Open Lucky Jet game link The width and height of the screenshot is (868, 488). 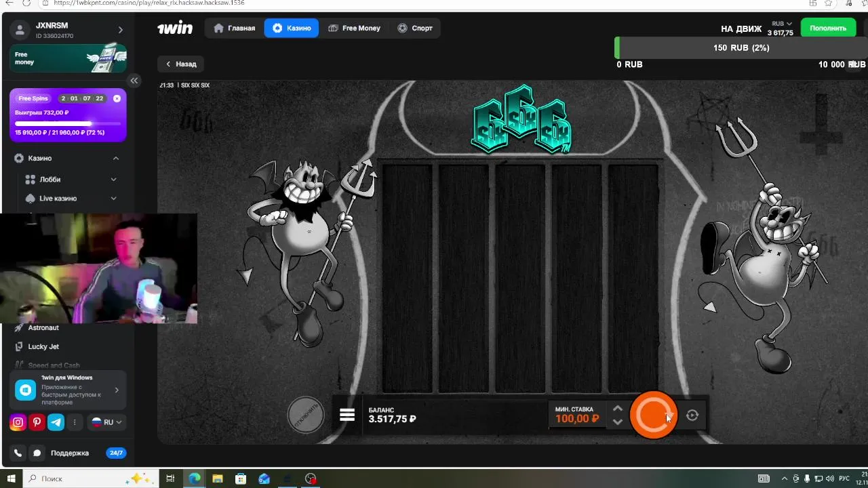pyautogui.click(x=43, y=346)
